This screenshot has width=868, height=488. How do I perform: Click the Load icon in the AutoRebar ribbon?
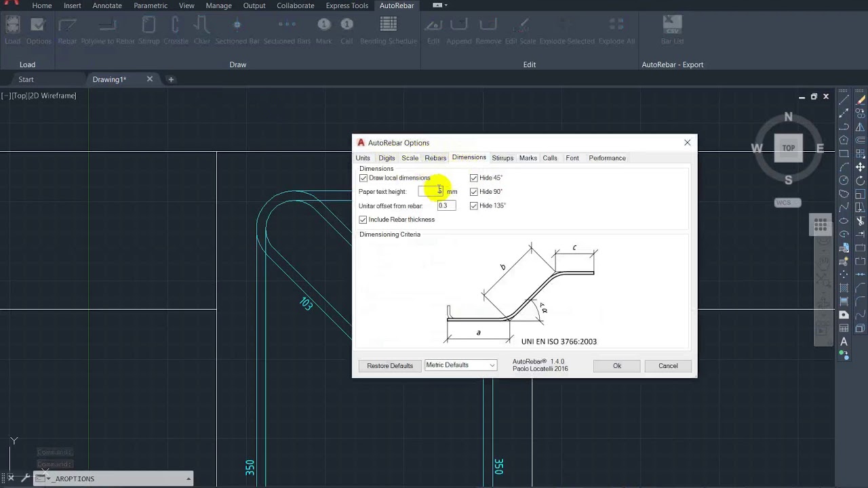click(x=13, y=30)
